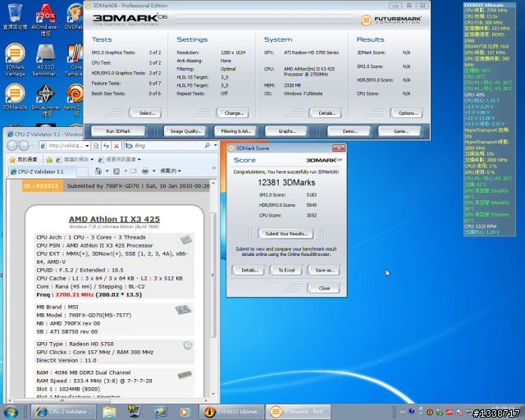
Task: Open Image Quality... tool
Action: point(185,131)
